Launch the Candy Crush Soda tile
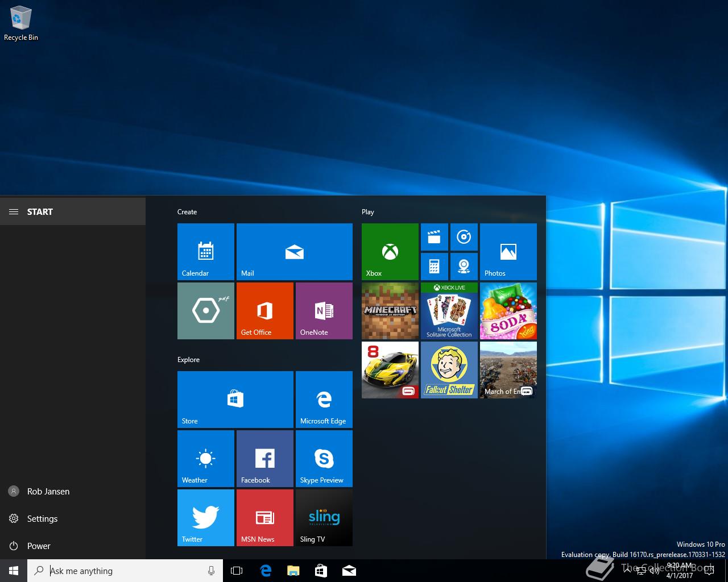Screen dimensions: 728x582 (508, 311)
